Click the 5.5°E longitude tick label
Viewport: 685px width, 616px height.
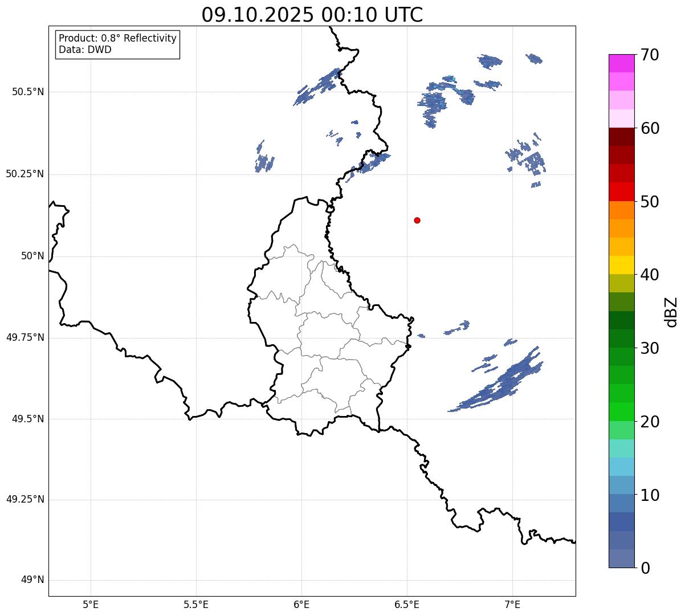click(196, 605)
